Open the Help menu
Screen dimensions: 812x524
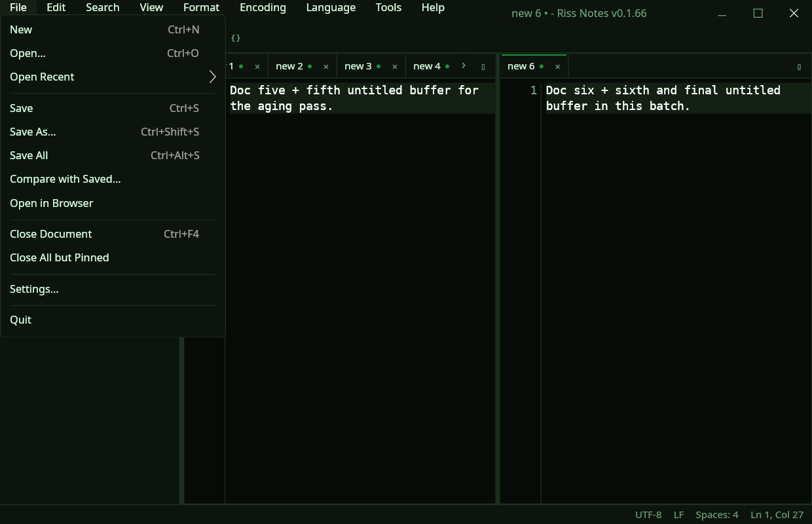(x=433, y=8)
